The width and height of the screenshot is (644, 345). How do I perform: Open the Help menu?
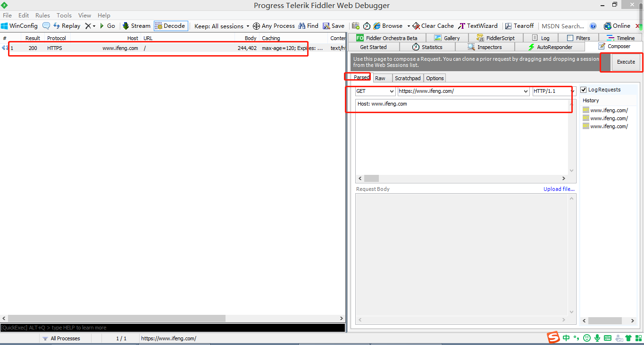tap(104, 15)
